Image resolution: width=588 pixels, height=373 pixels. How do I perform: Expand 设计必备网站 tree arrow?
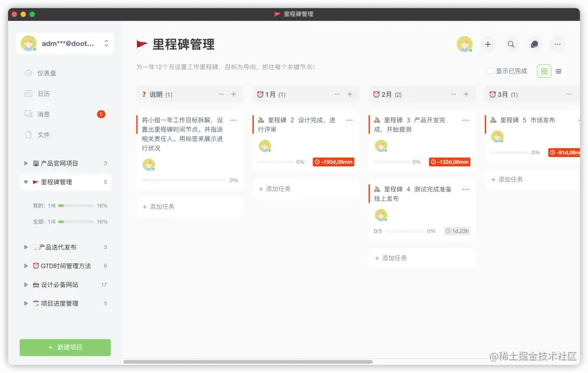[26, 284]
